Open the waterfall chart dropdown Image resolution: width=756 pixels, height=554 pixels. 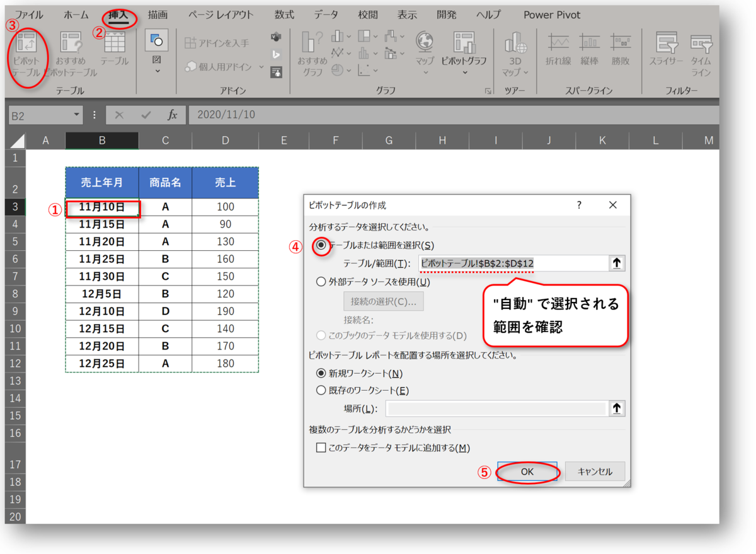403,37
